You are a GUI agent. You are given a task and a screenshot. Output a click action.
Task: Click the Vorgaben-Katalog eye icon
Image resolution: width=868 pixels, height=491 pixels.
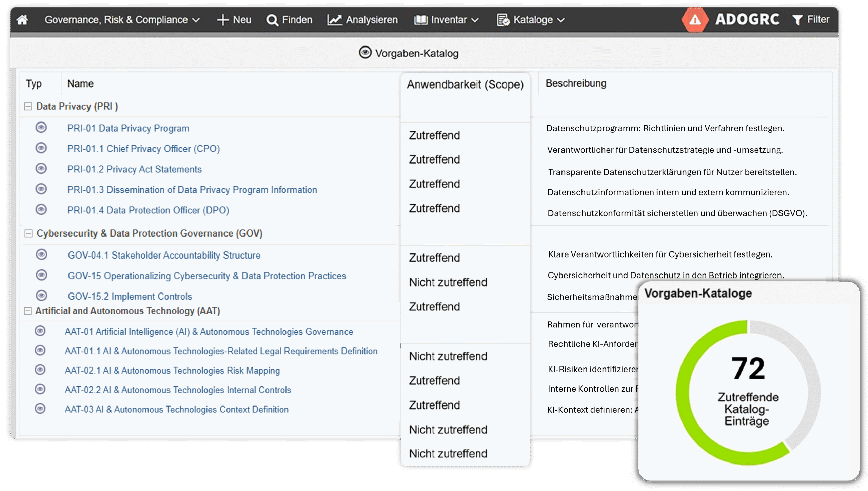pyautogui.click(x=365, y=53)
